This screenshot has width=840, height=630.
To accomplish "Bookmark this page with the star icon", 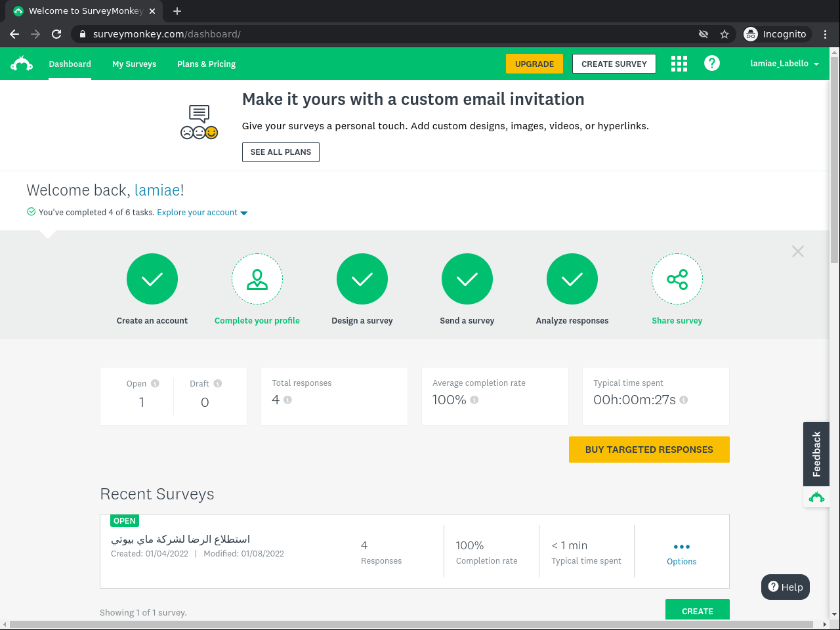I will [724, 34].
